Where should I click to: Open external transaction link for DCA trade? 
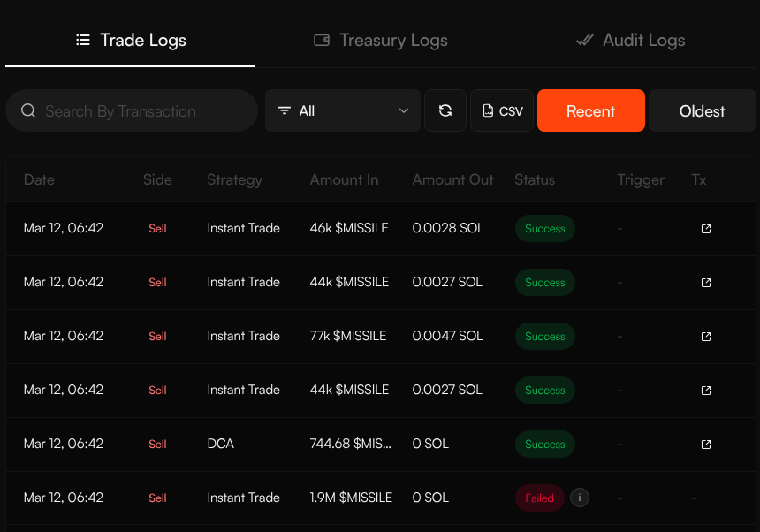pyautogui.click(x=705, y=445)
